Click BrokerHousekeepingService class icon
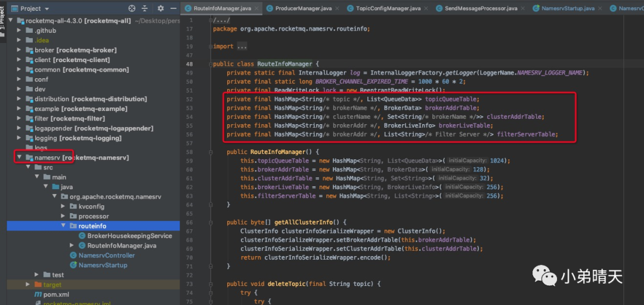The image size is (644, 305). (x=82, y=236)
